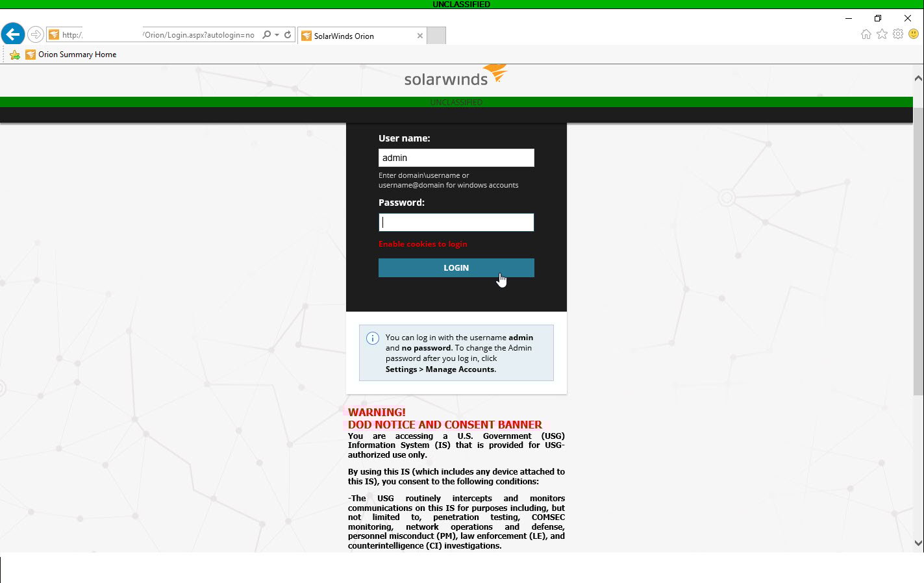Image resolution: width=924 pixels, height=583 pixels.
Task: Click the 'User name:' label
Action: 405,138
